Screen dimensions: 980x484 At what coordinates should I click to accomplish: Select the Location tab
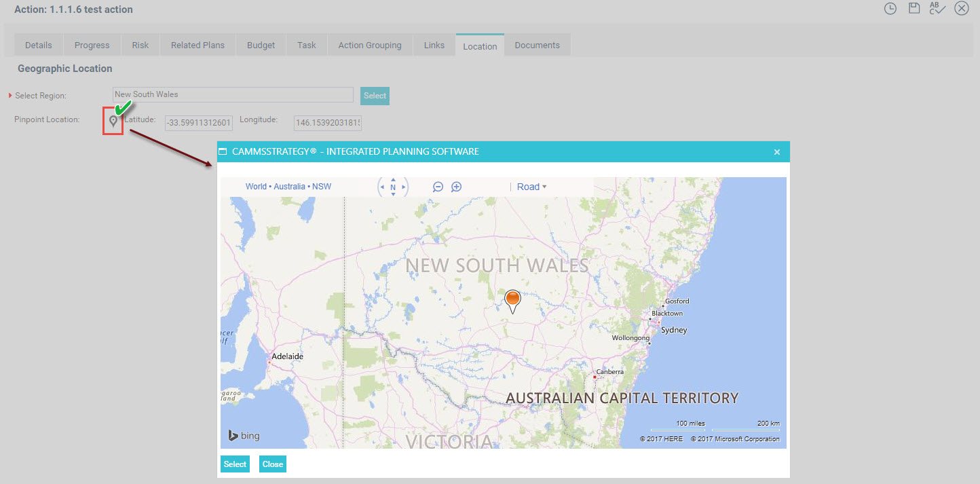[x=480, y=45]
